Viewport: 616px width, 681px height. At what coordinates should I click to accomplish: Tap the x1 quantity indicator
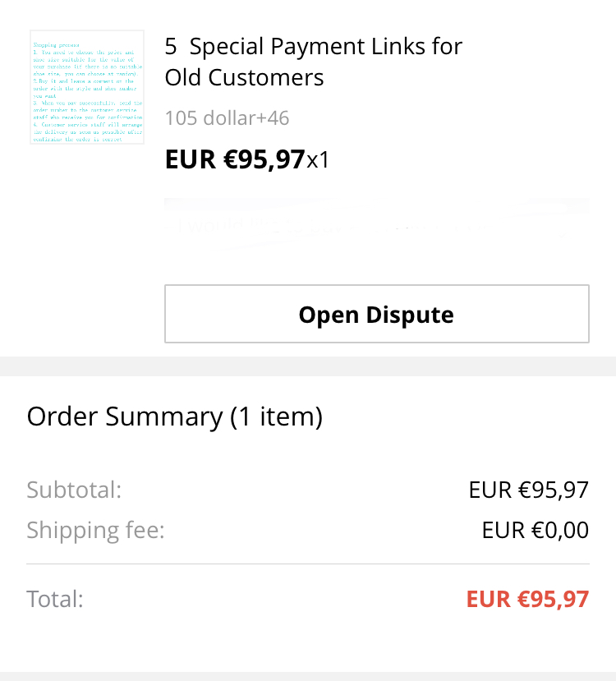pyautogui.click(x=318, y=160)
